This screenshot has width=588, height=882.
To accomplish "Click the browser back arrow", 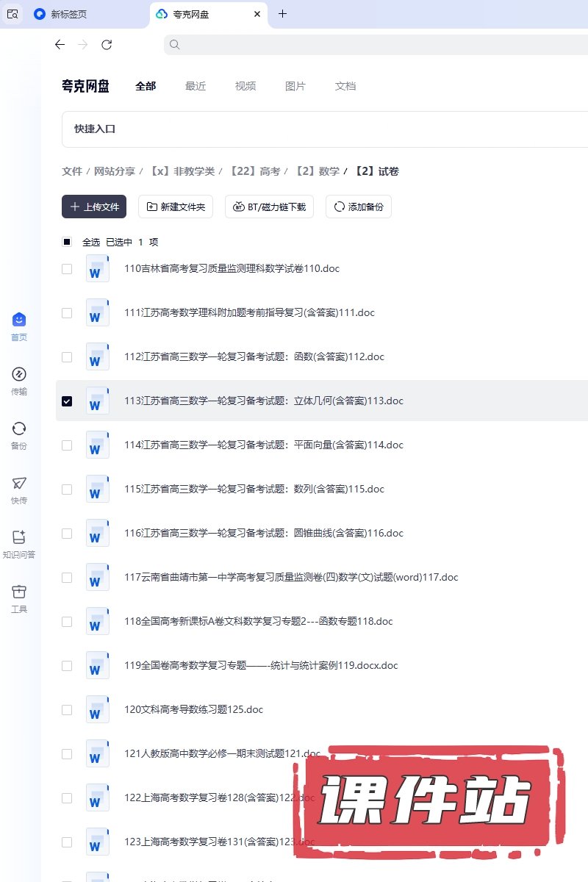I will coord(60,45).
